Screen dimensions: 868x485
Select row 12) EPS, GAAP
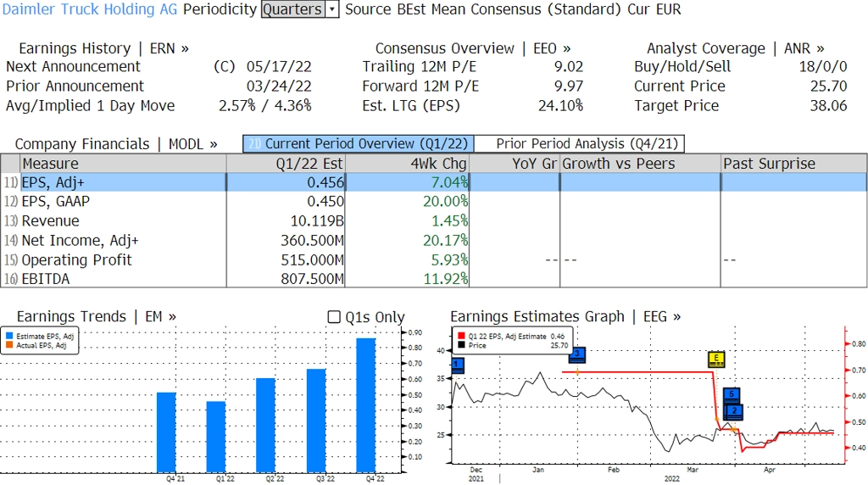click(x=434, y=202)
